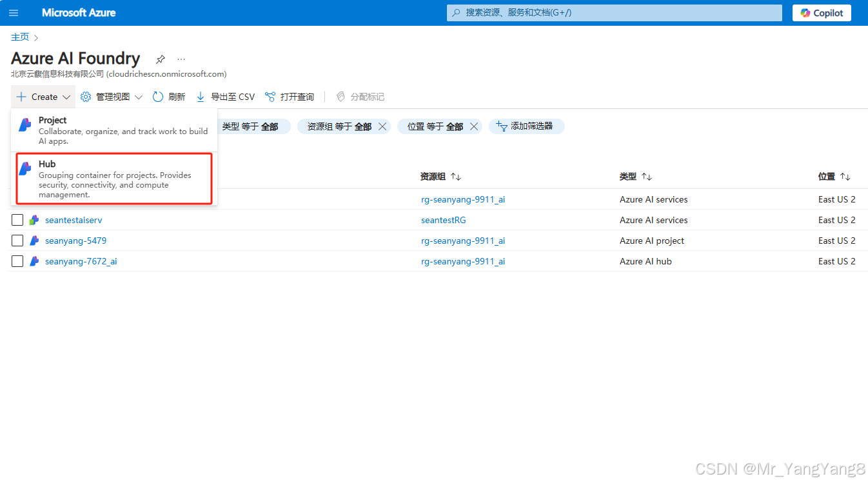Open rg-seanyang-9911_ai in seanyang-7672_ai row
868x483 pixels.
tap(463, 261)
